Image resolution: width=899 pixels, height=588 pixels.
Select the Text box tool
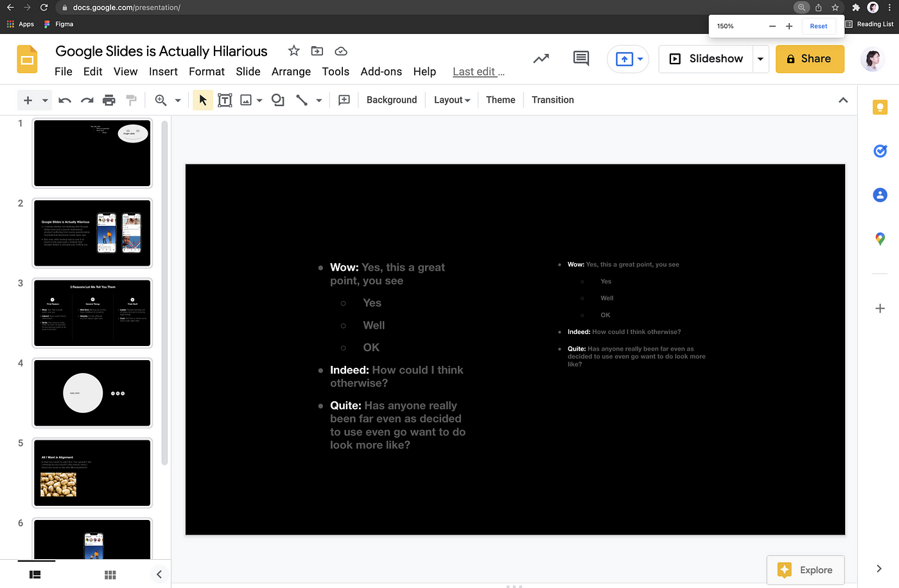tap(225, 100)
